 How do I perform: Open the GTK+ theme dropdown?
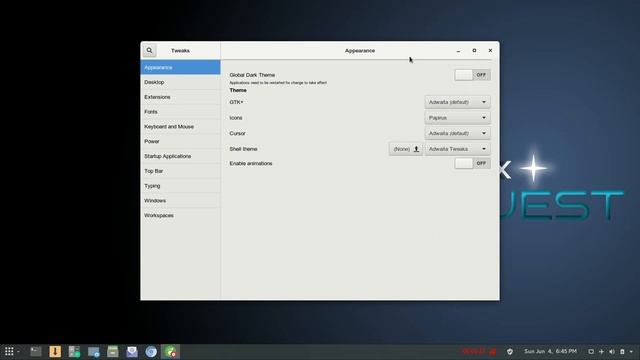point(457,102)
